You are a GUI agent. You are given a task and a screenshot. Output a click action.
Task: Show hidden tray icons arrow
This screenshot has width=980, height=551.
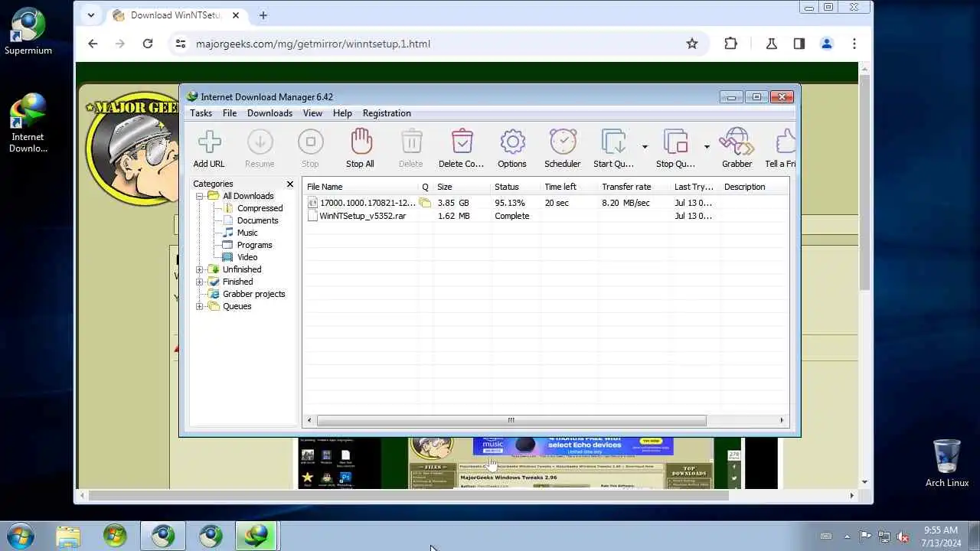click(847, 536)
